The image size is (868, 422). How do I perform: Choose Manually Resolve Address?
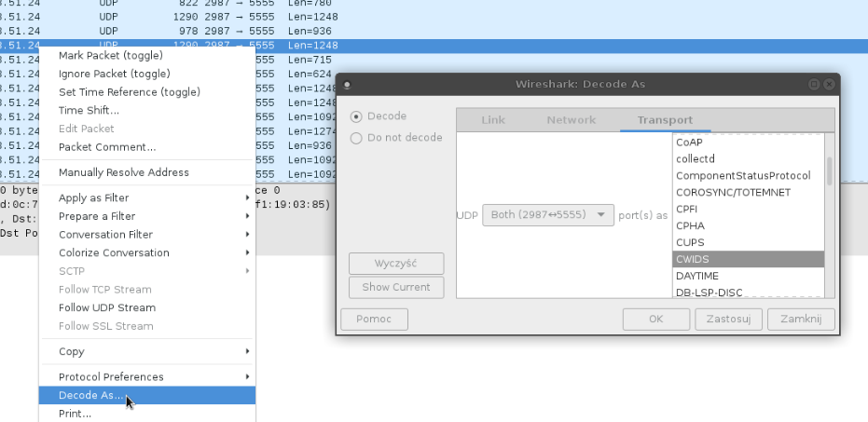click(x=146, y=172)
